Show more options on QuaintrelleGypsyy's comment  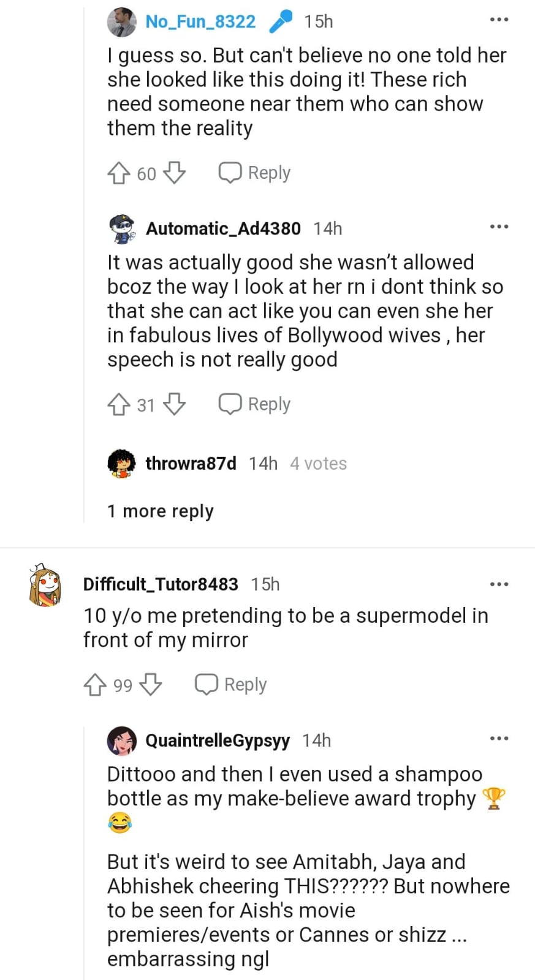(x=499, y=739)
